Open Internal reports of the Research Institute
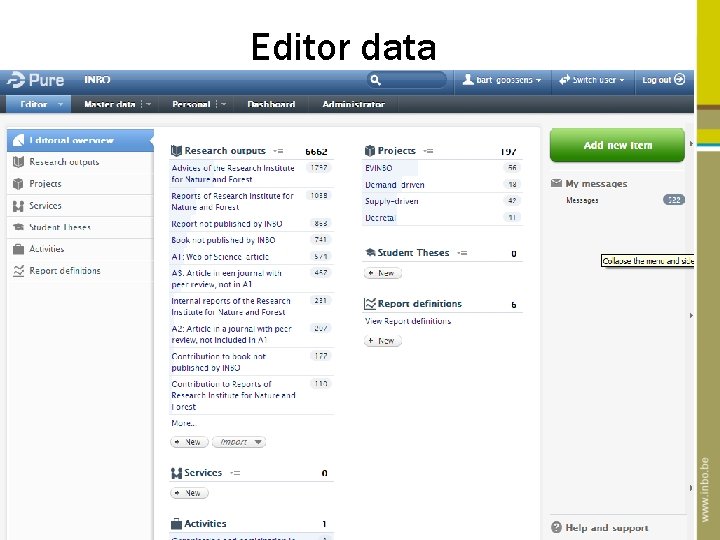The width and height of the screenshot is (720, 540). (231, 306)
